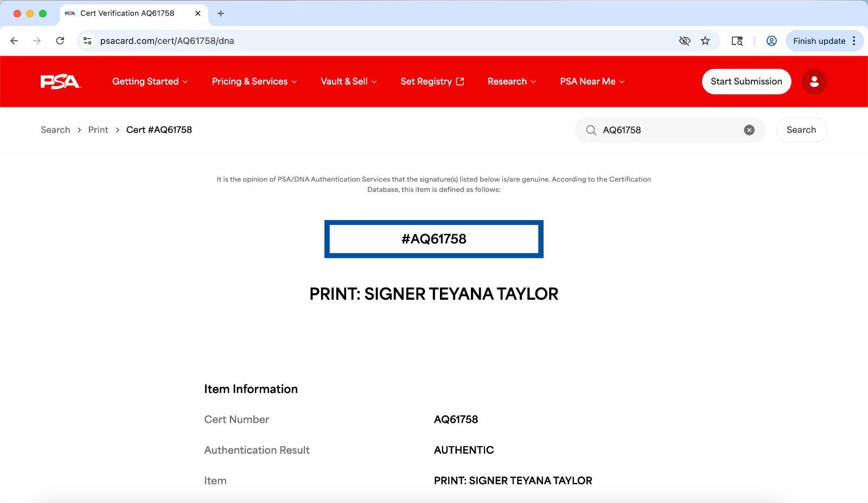The width and height of the screenshot is (868, 503).
Task: Bookmark this page with star icon
Action: [x=705, y=41]
